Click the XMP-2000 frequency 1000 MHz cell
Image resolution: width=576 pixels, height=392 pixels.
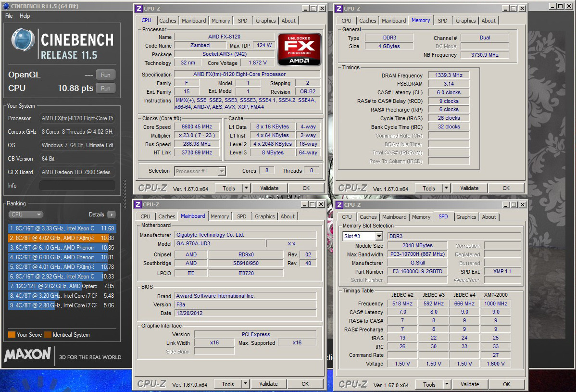[496, 303]
